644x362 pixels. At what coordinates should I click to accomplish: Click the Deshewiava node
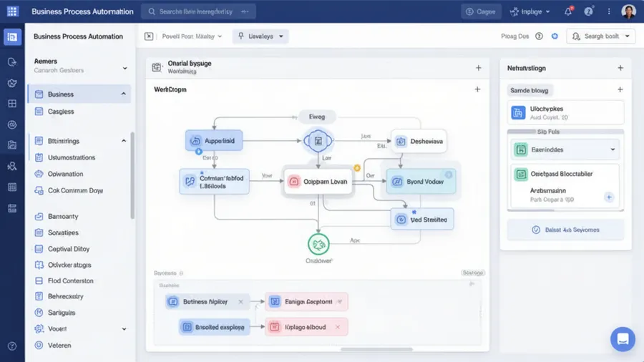click(x=419, y=141)
